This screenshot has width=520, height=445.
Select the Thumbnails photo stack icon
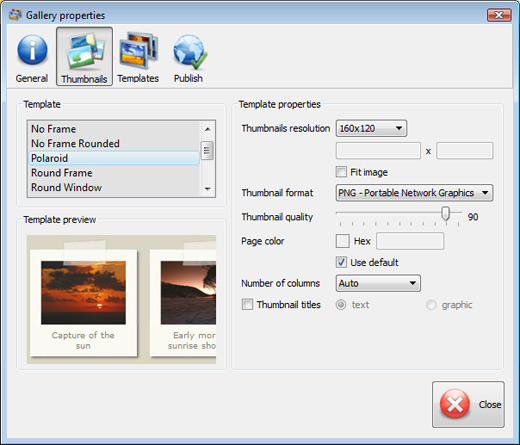click(86, 50)
